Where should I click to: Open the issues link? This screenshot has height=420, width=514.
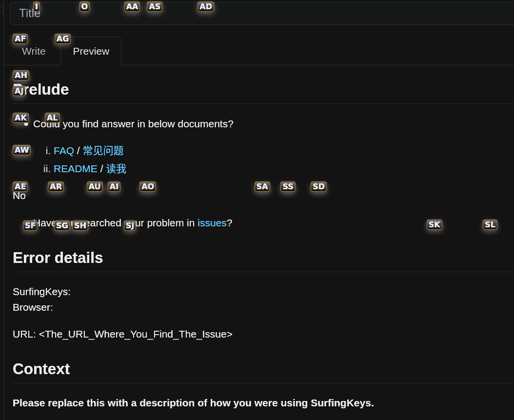point(212,223)
